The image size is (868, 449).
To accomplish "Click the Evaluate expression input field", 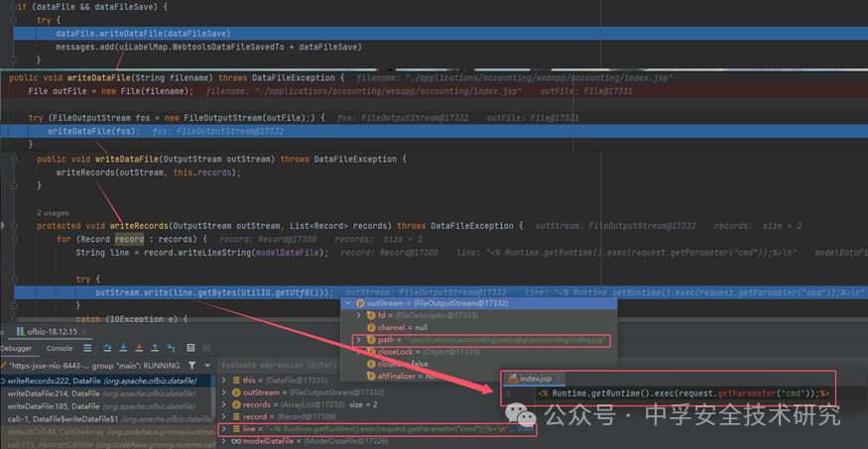I will [280, 366].
